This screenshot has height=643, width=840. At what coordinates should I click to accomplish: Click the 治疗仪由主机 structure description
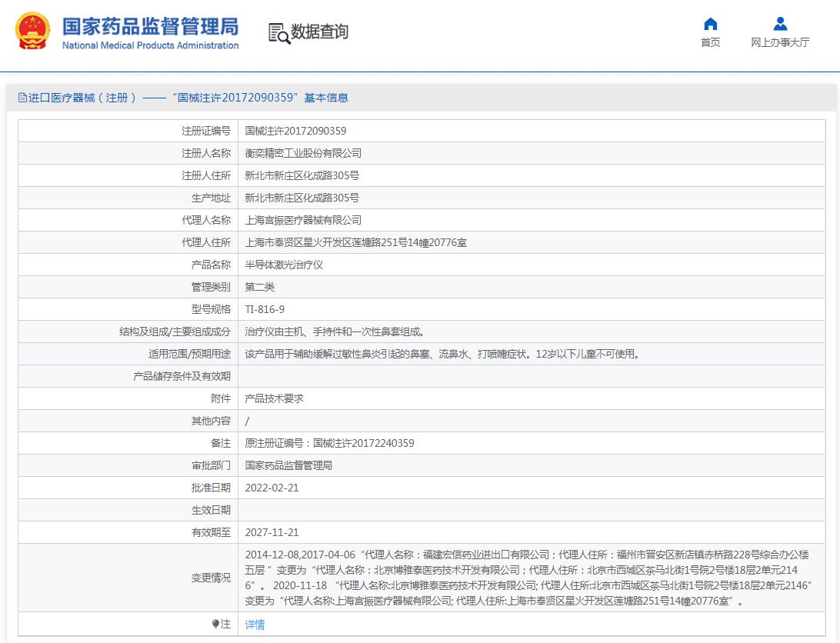335,331
